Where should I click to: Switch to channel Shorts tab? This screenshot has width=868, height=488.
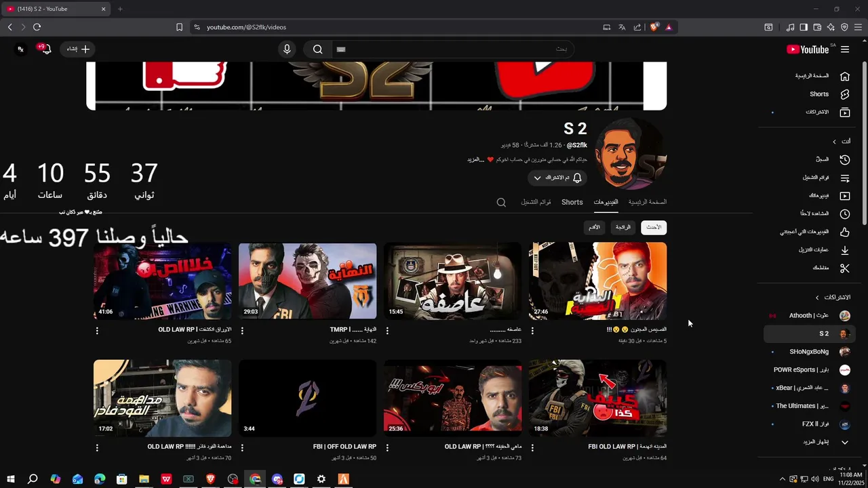click(x=572, y=202)
